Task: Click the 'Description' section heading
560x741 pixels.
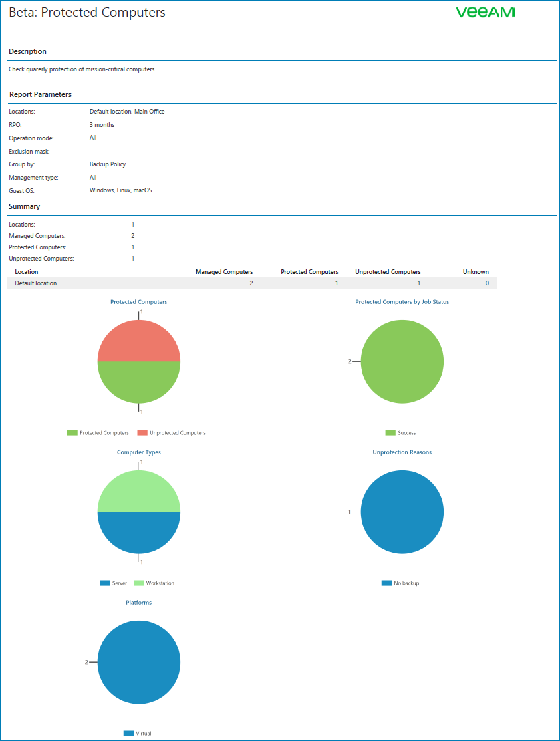Action: (27, 51)
